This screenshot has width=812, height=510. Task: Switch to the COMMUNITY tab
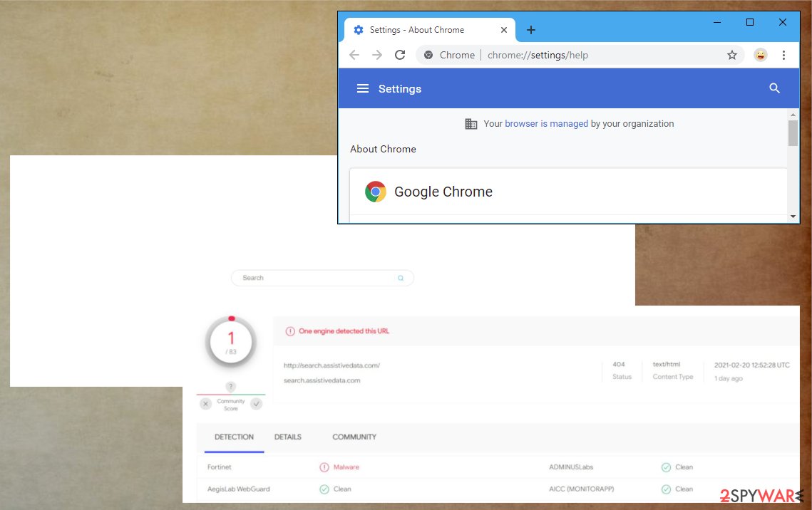click(x=354, y=437)
